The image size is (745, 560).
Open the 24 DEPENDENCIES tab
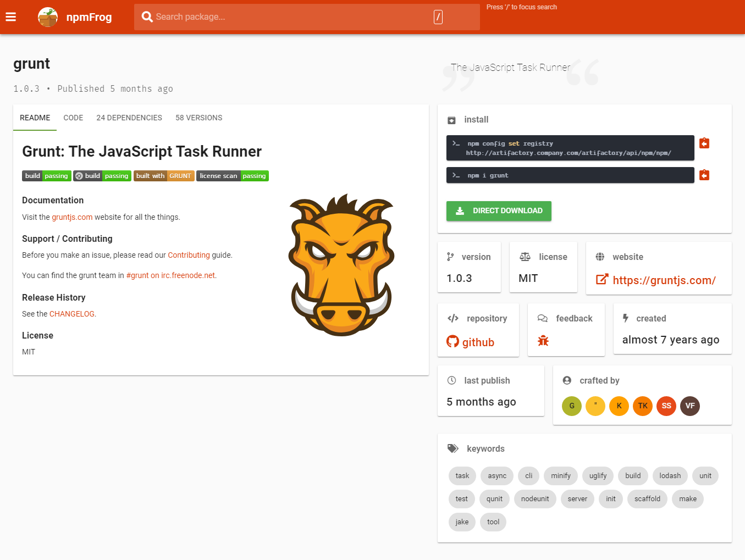pos(129,118)
